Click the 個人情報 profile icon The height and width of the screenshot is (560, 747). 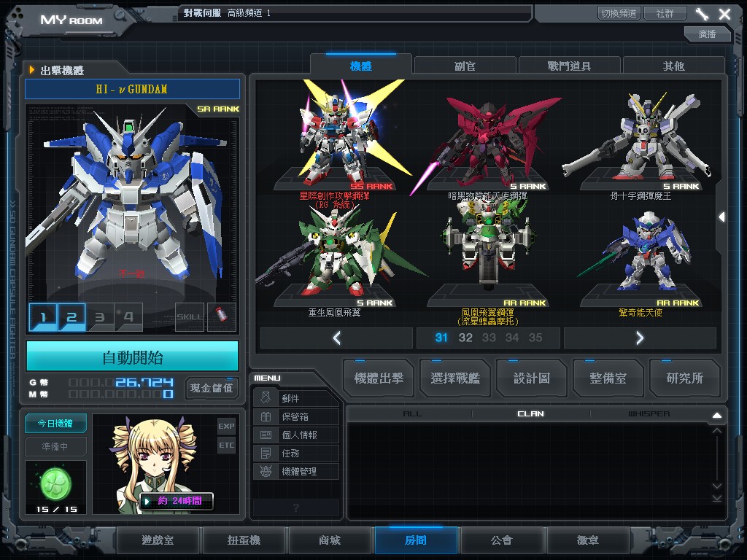pyautogui.click(x=266, y=435)
